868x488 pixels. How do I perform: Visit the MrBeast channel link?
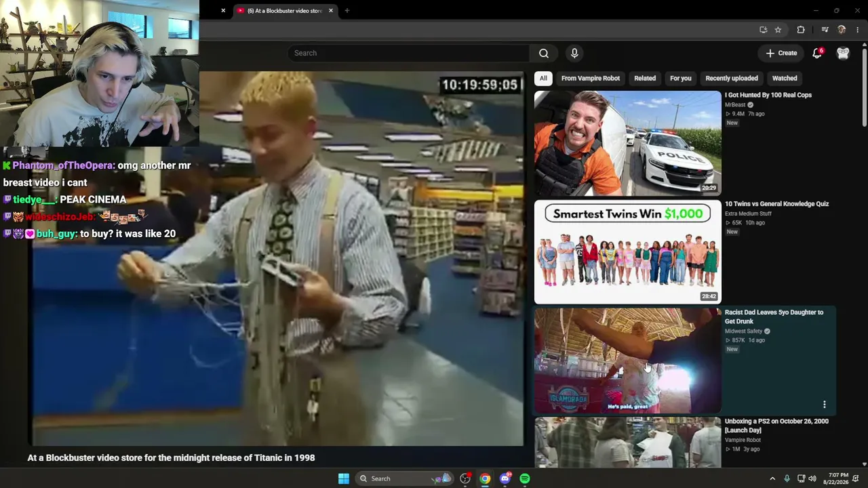point(735,105)
